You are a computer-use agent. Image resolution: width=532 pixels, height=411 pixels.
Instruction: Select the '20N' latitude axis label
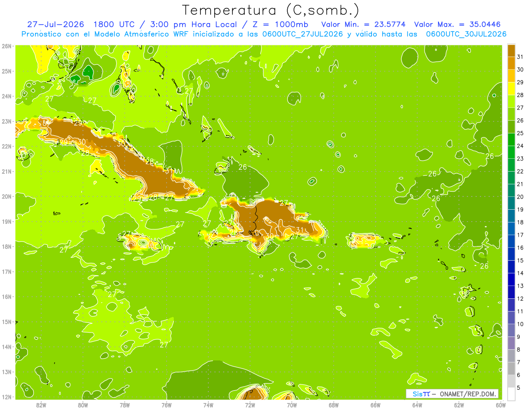pyautogui.click(x=7, y=196)
